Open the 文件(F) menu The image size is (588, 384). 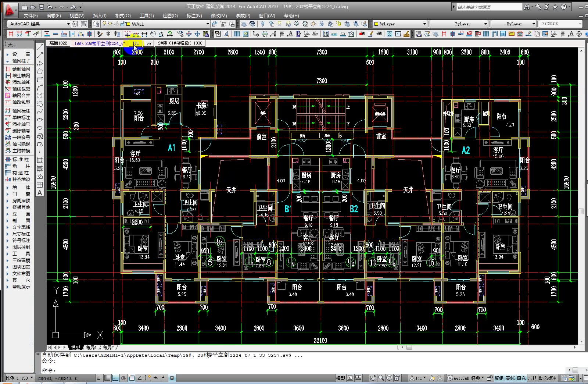coord(31,16)
